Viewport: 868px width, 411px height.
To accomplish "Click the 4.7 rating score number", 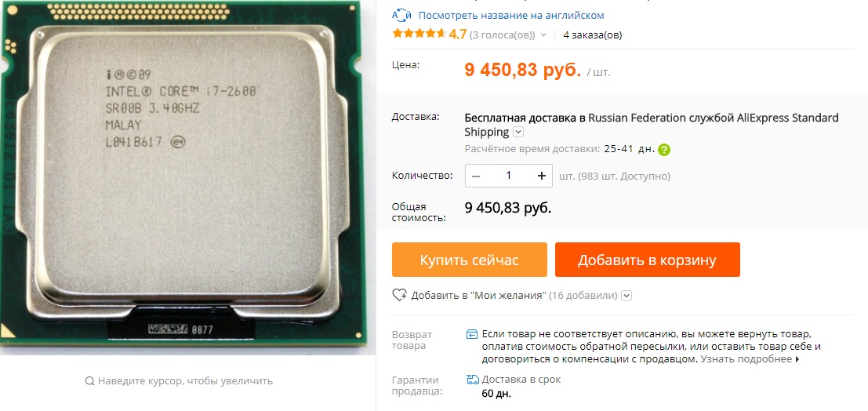I will coord(458,35).
